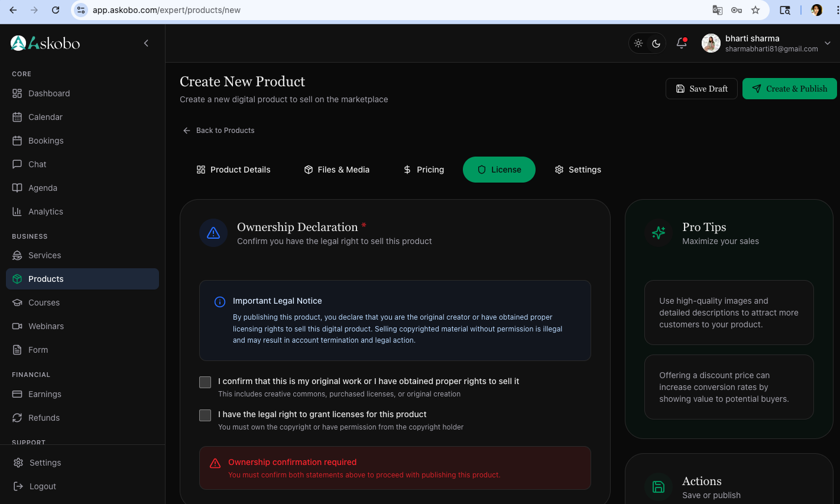Click the Create & Publish button

coord(789,89)
